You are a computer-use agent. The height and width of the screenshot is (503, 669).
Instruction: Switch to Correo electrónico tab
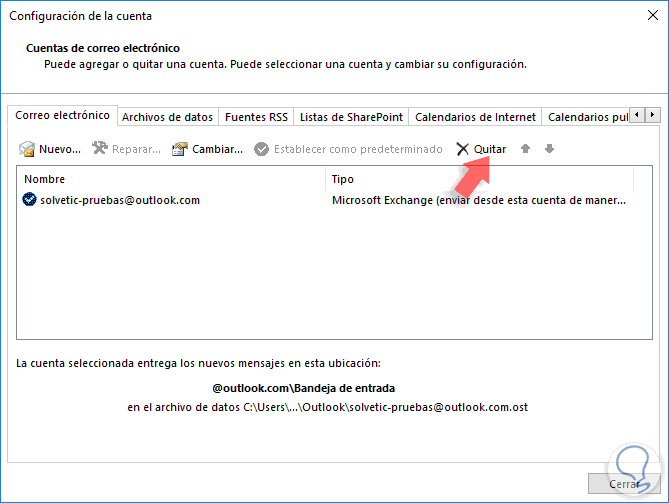[x=62, y=115]
